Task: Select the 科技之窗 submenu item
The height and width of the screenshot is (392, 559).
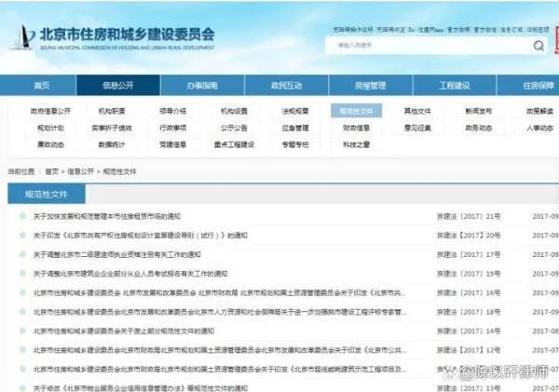Action: coord(357,144)
